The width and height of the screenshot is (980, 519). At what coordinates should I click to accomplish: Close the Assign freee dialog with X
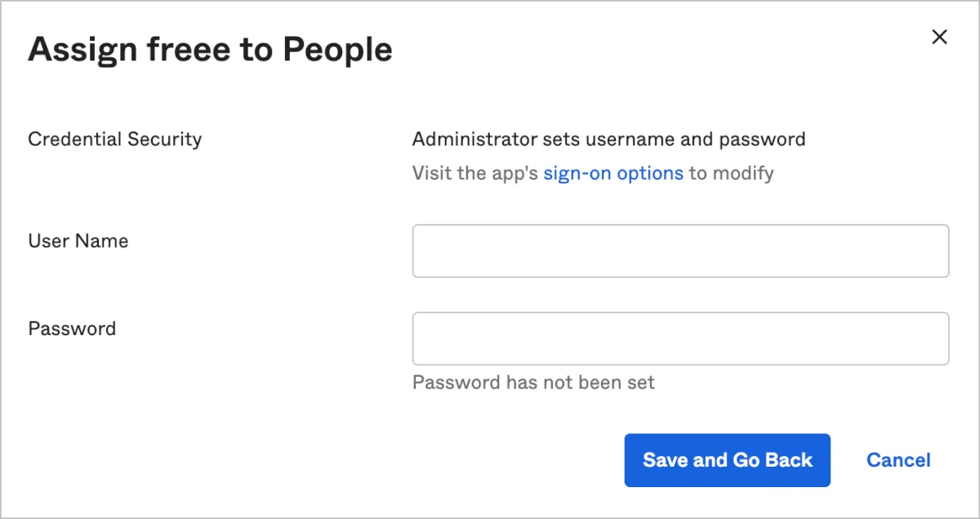[939, 37]
